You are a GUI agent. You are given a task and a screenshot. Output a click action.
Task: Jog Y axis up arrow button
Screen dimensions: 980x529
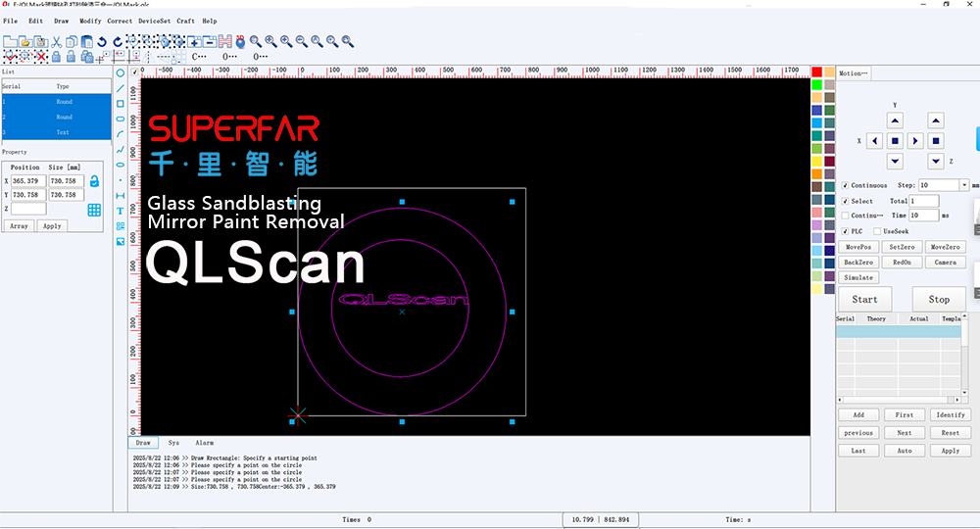tap(895, 120)
